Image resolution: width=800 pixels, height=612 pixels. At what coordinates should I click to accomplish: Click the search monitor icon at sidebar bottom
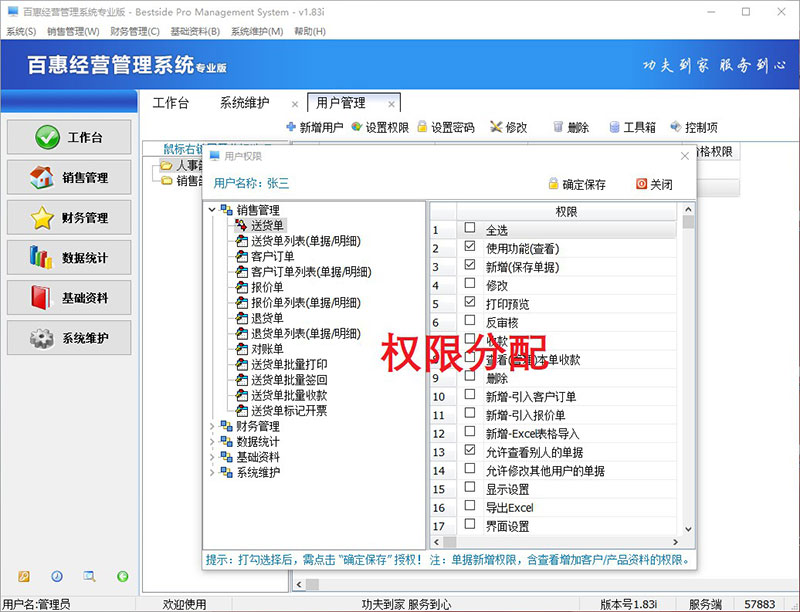89,576
